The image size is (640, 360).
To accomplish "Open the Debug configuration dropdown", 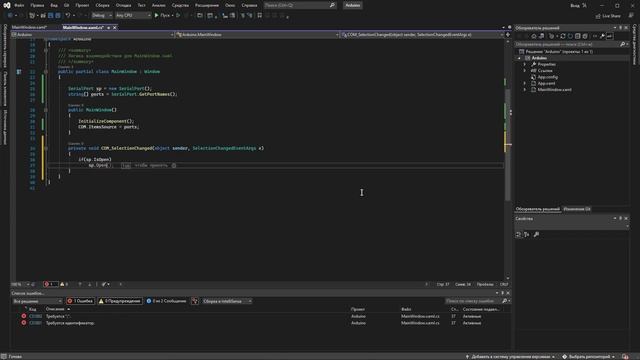I will [102, 15].
